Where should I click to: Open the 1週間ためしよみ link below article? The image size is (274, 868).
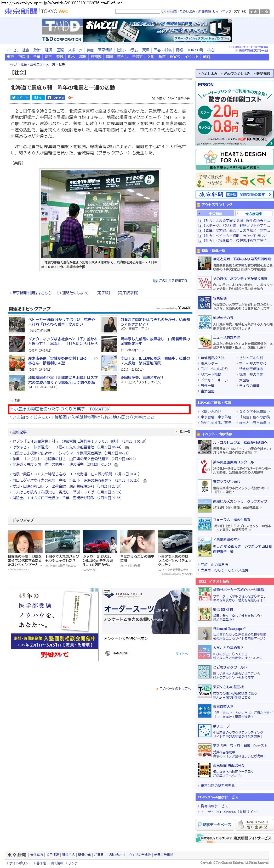(x=72, y=293)
